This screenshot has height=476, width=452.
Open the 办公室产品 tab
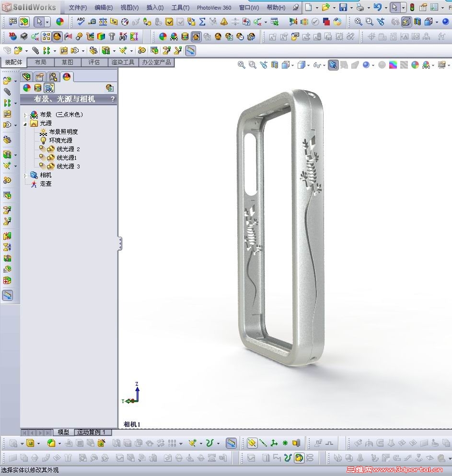click(x=156, y=62)
